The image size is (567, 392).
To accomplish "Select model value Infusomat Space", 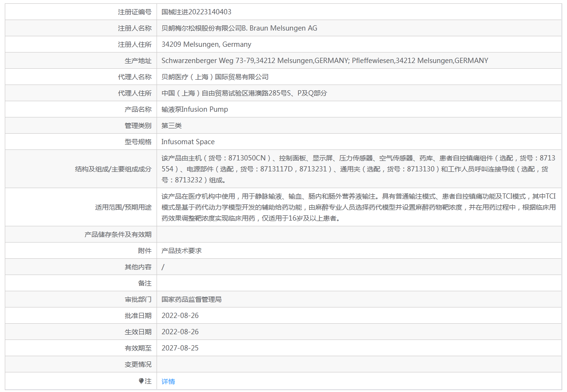I will coord(188,142).
